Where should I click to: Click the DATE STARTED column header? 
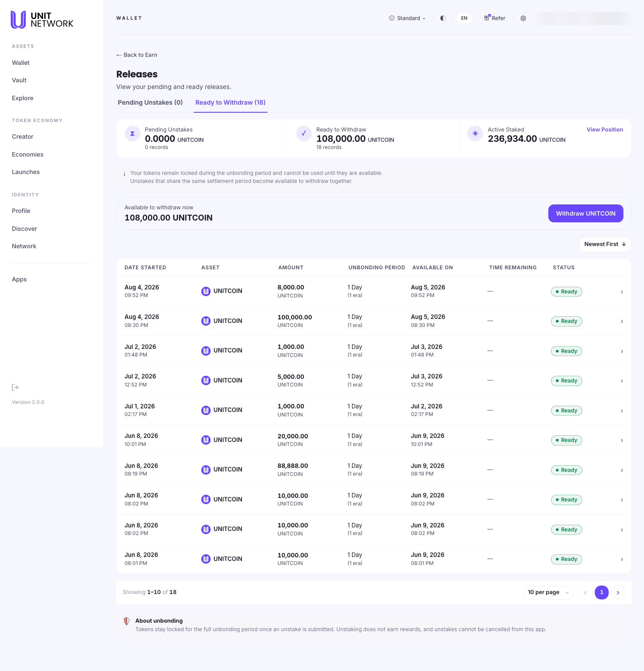click(x=145, y=268)
